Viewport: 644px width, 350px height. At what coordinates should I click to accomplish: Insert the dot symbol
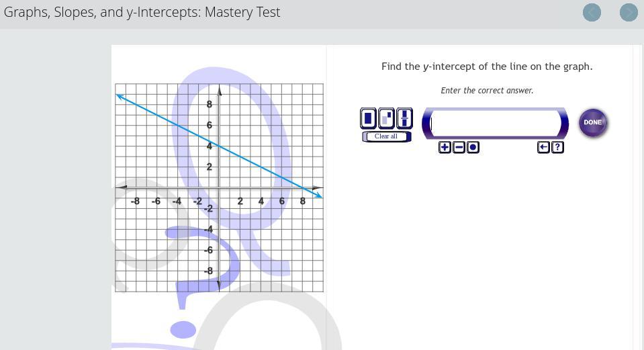473,147
